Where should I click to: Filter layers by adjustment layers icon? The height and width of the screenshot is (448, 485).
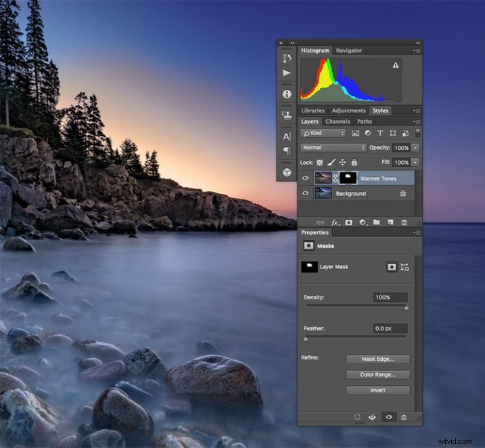368,133
